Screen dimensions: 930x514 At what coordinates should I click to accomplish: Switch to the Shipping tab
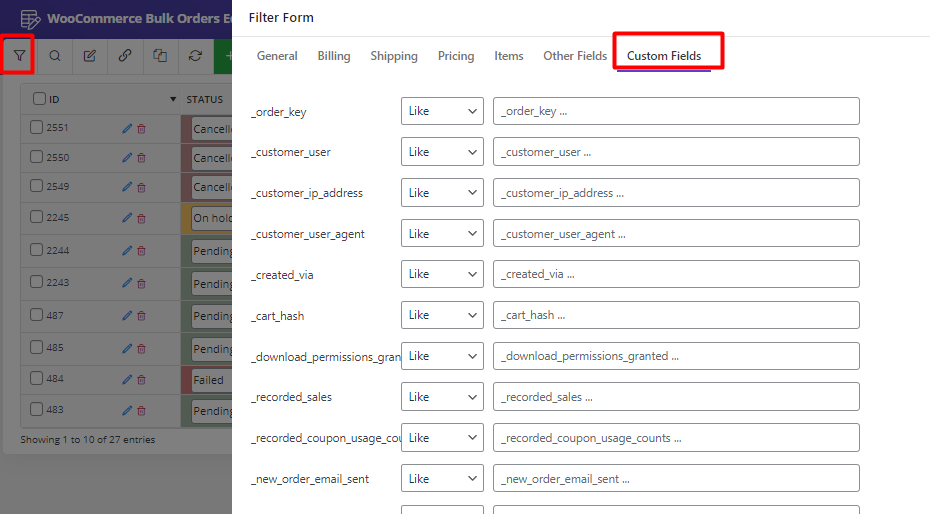394,56
